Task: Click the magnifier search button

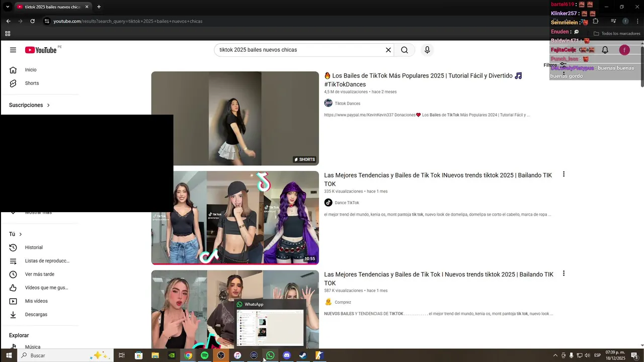Action: pyautogui.click(x=405, y=50)
